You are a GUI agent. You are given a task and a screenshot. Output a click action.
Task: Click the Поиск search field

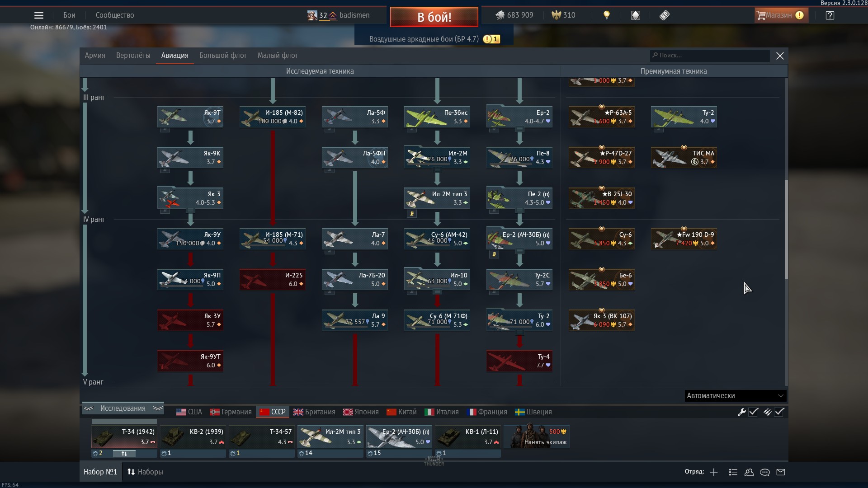pos(710,56)
